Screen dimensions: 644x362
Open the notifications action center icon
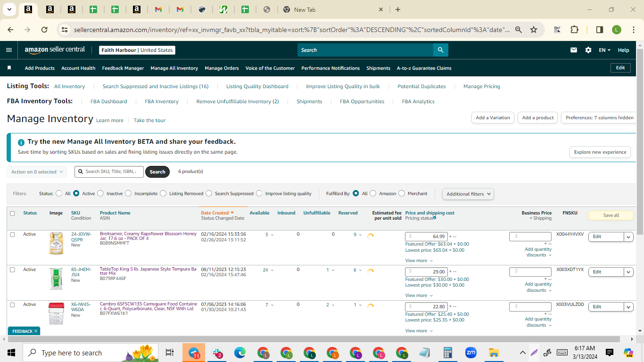coord(610,353)
